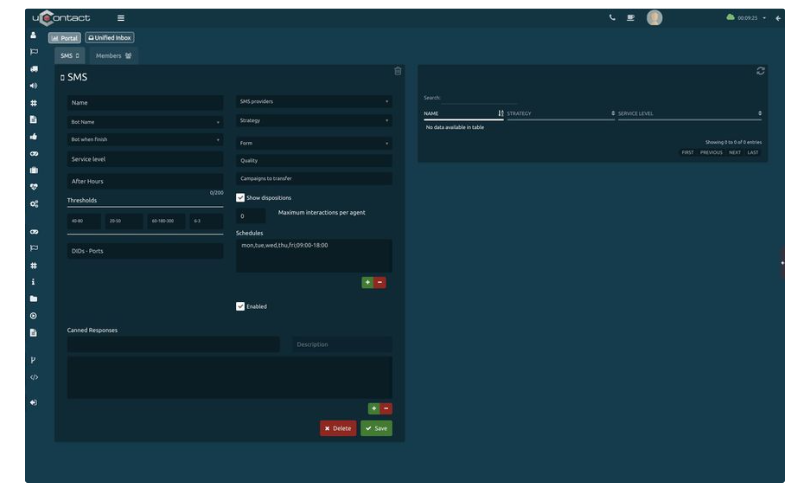807x497 pixels.
Task: Open the Strategy dropdown
Action: tap(313, 121)
